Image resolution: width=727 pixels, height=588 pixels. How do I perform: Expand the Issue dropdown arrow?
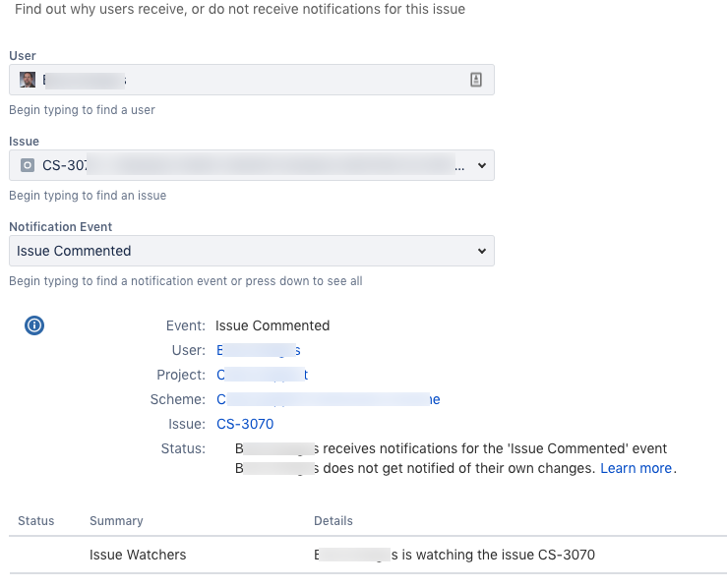pyautogui.click(x=482, y=165)
